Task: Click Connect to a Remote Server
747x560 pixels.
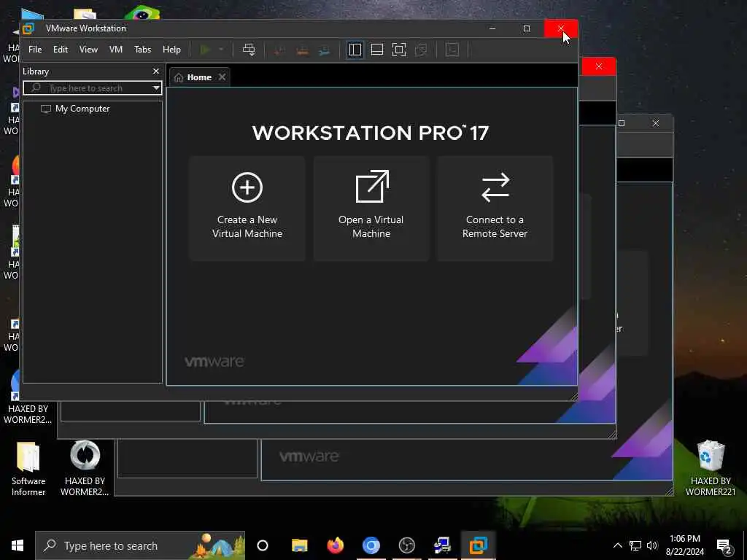Action: [x=495, y=208]
